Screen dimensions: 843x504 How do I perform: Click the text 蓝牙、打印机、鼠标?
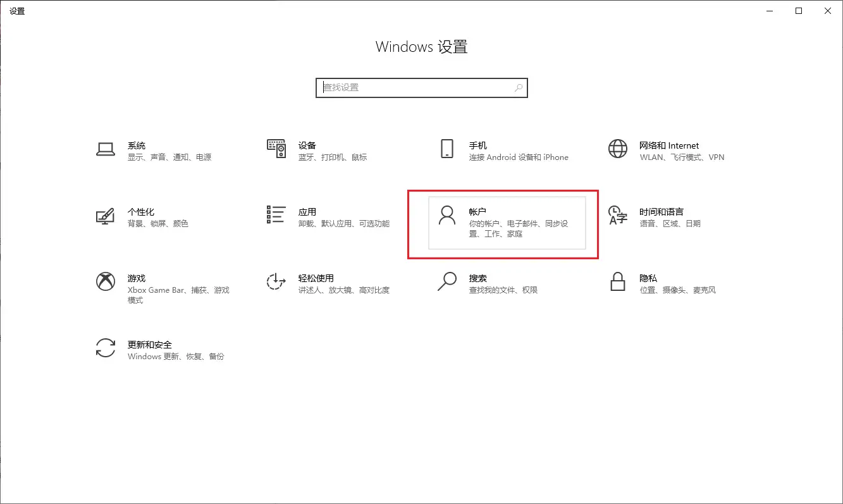coord(333,157)
